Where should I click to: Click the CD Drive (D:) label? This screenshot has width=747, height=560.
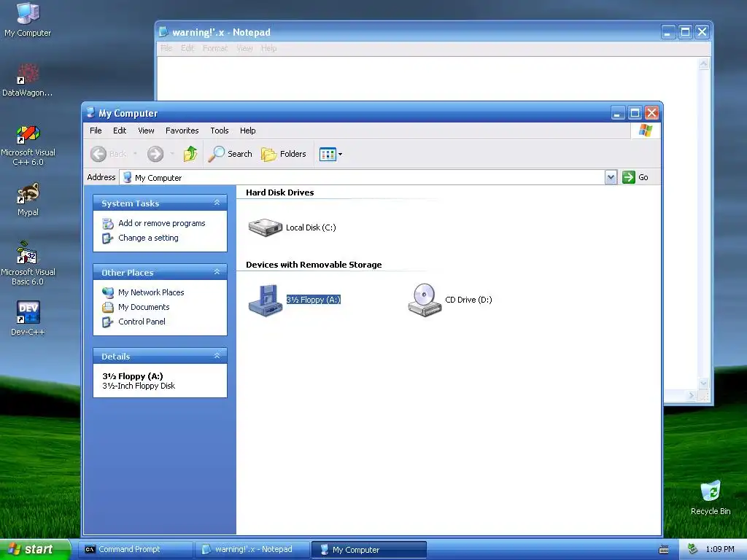pyautogui.click(x=468, y=300)
